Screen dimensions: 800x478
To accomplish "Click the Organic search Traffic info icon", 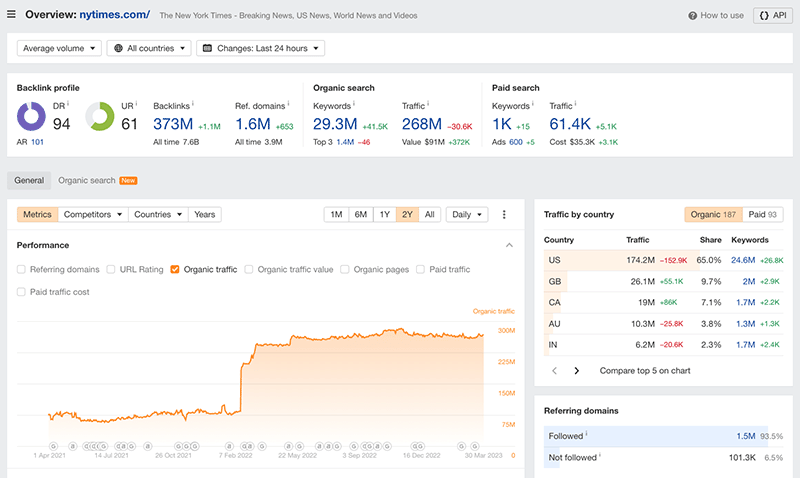I will click(428, 104).
